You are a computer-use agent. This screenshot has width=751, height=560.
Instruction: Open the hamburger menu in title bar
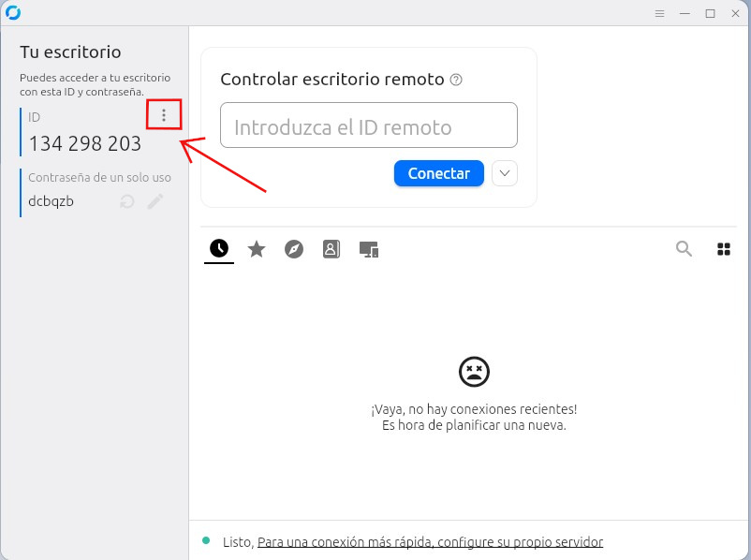click(x=659, y=13)
